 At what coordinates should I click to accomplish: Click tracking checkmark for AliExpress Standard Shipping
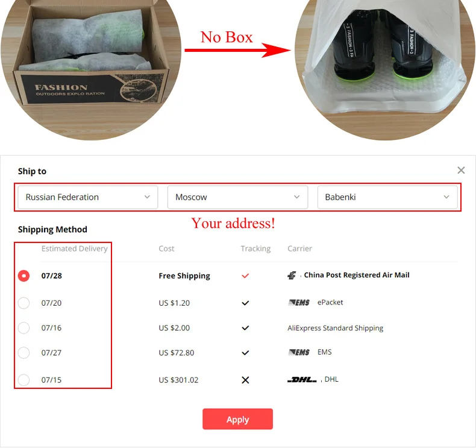245,328
